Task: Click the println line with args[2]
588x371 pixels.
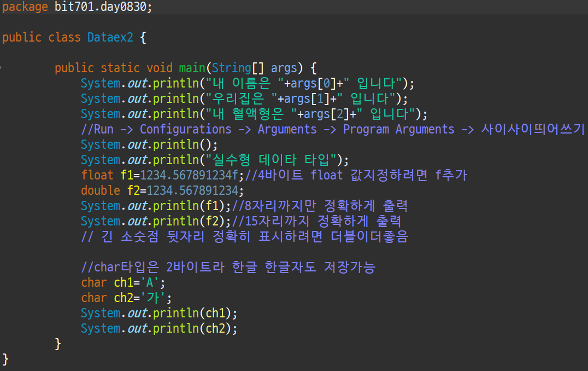Action: (x=254, y=114)
